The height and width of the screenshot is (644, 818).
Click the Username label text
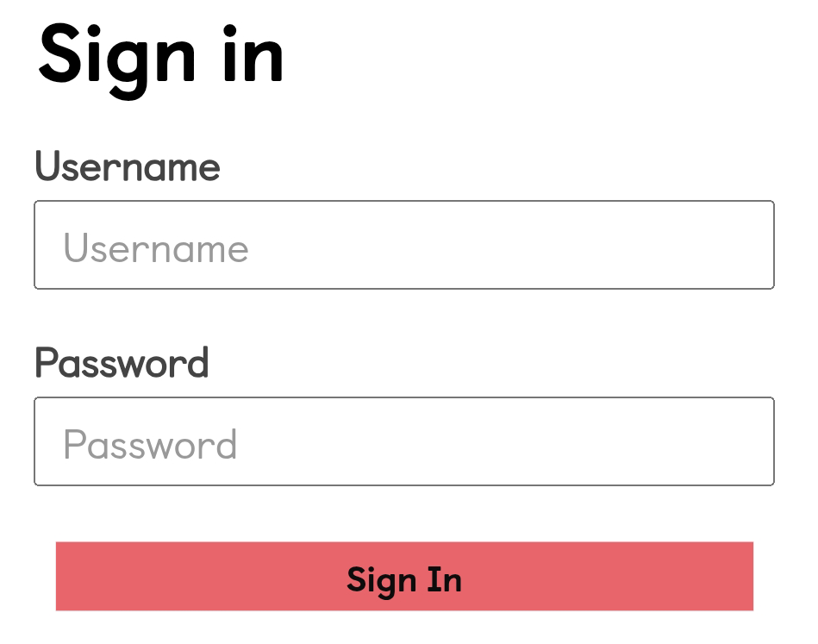click(x=128, y=166)
